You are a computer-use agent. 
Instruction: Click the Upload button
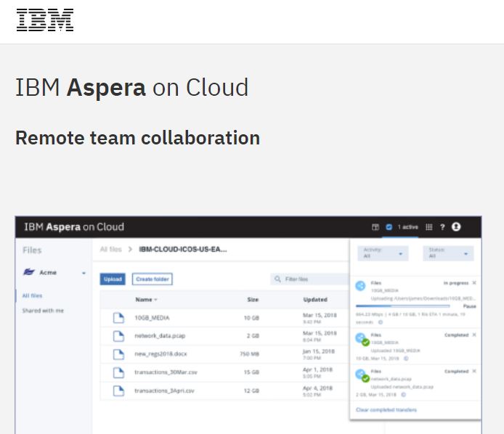click(x=113, y=279)
